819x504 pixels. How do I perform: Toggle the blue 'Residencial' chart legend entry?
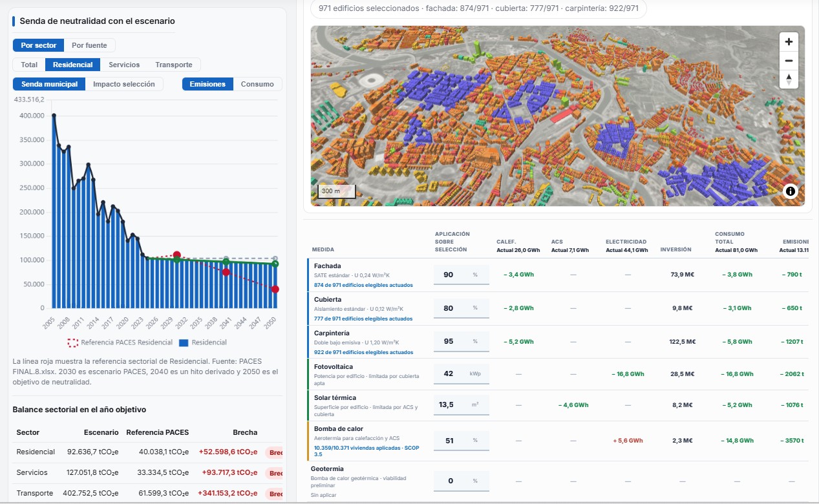point(202,342)
